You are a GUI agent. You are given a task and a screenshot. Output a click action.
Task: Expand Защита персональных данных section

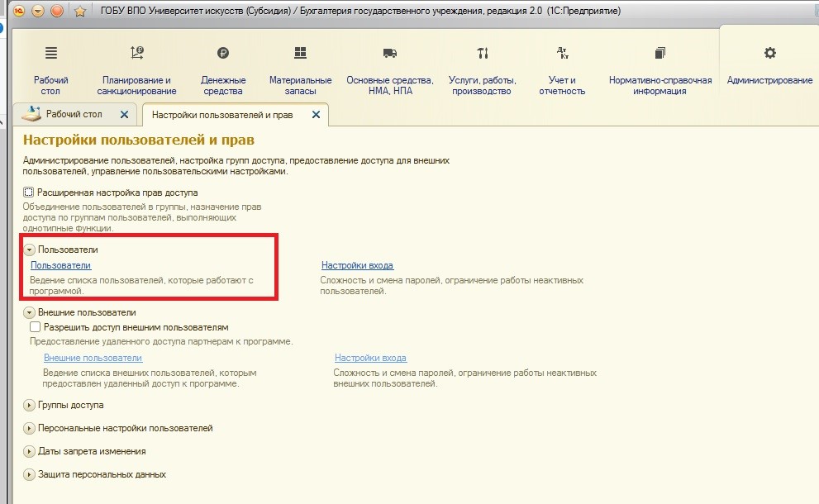coord(29,474)
